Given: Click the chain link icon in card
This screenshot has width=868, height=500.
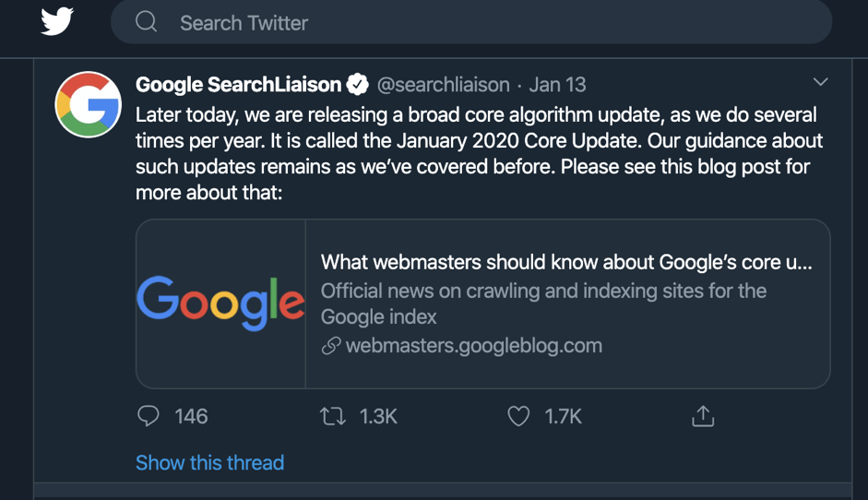Looking at the screenshot, I should [331, 346].
